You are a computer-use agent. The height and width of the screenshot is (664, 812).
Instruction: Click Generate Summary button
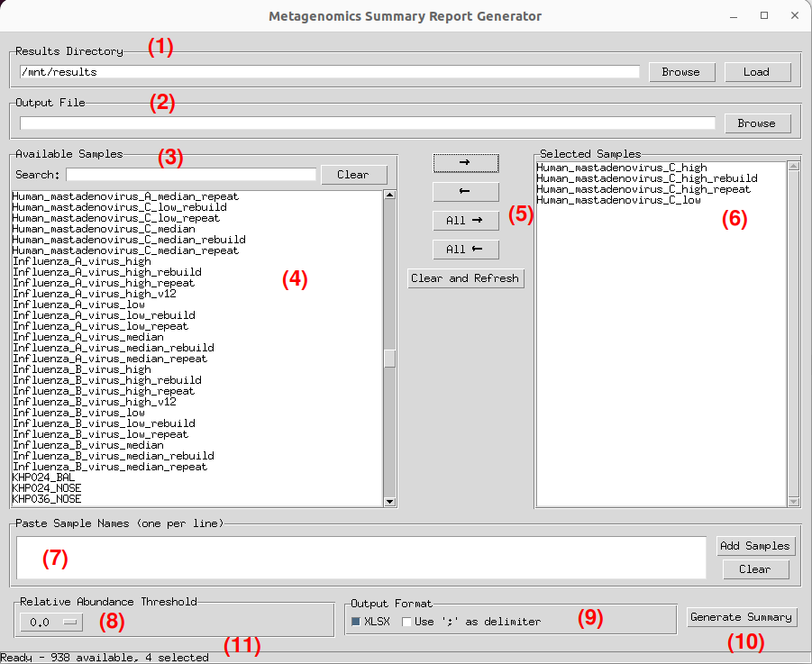[742, 617]
